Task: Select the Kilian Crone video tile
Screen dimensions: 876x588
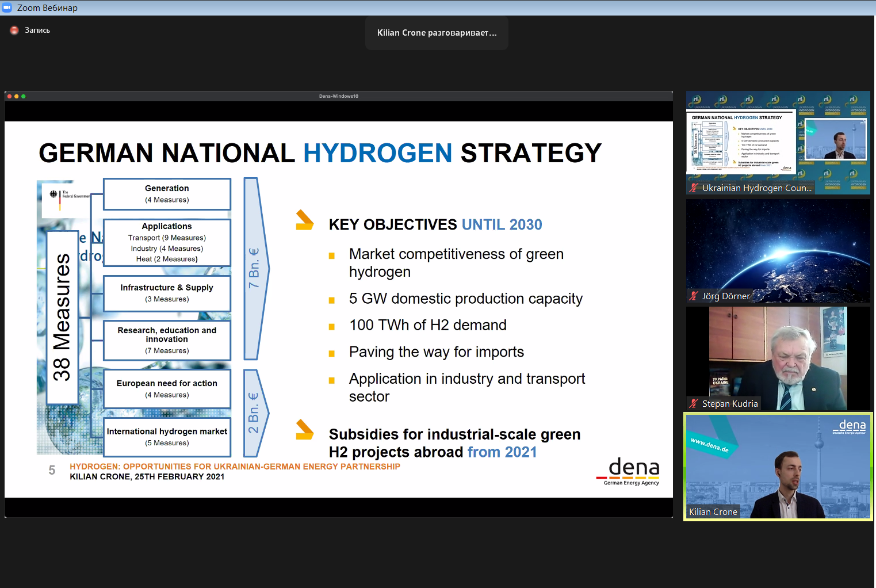Action: tap(778, 466)
